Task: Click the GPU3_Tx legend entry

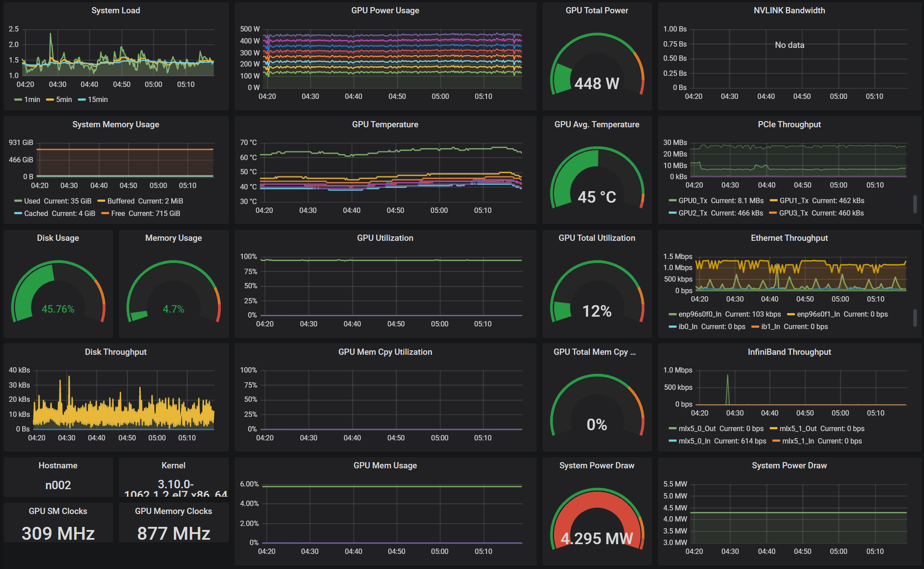Action: click(x=793, y=213)
